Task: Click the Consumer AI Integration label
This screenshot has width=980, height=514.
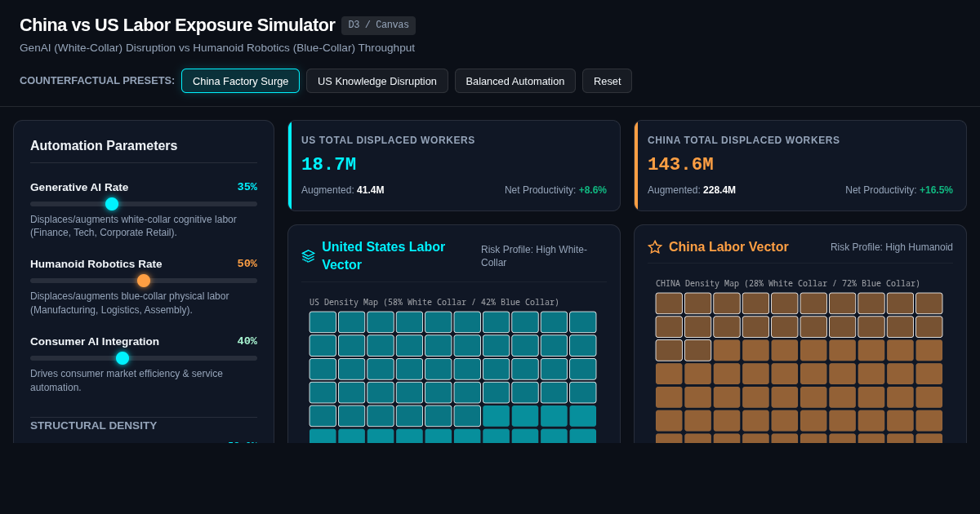Action: (x=95, y=341)
